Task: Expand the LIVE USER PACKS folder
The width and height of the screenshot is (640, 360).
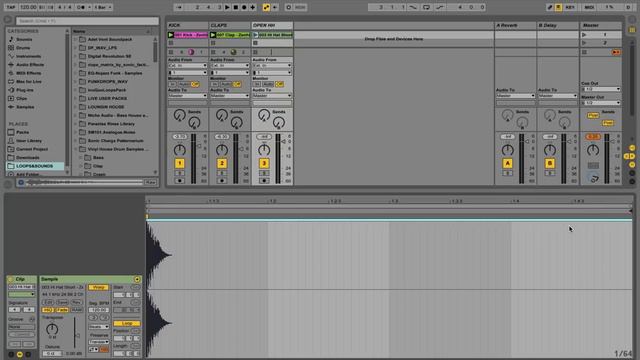Action: pyautogui.click(x=76, y=98)
